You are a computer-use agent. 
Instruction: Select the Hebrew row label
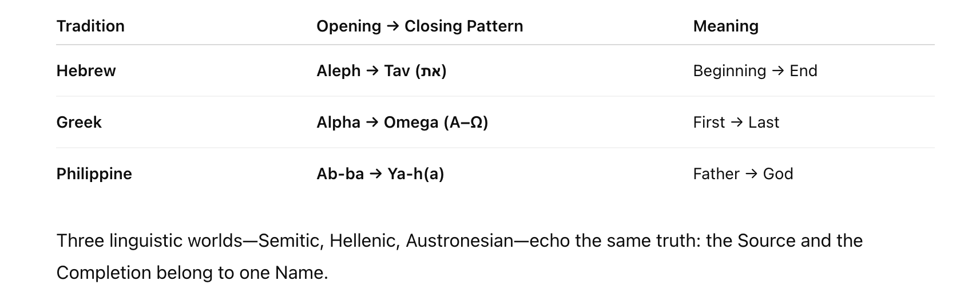point(86,71)
